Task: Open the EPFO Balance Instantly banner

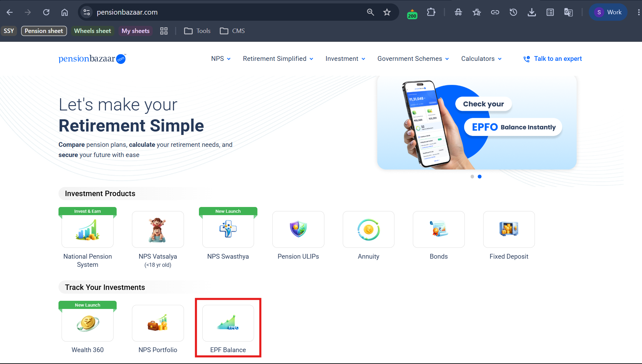Action: (477, 123)
